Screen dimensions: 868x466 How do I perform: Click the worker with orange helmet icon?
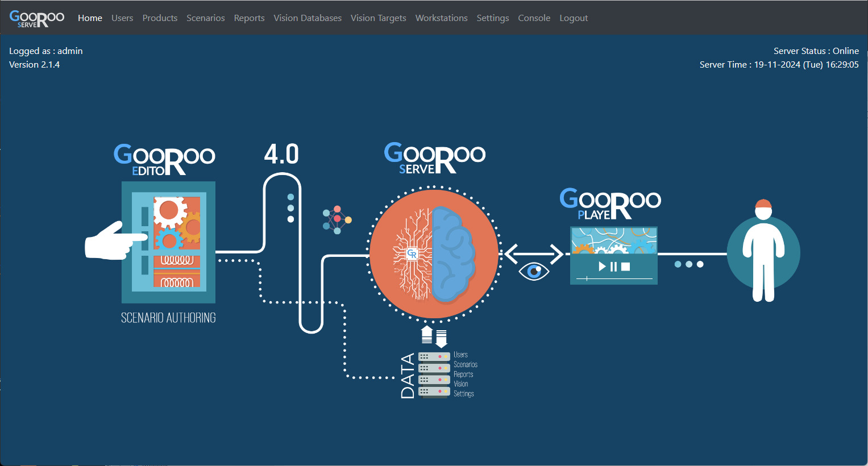[x=763, y=251]
